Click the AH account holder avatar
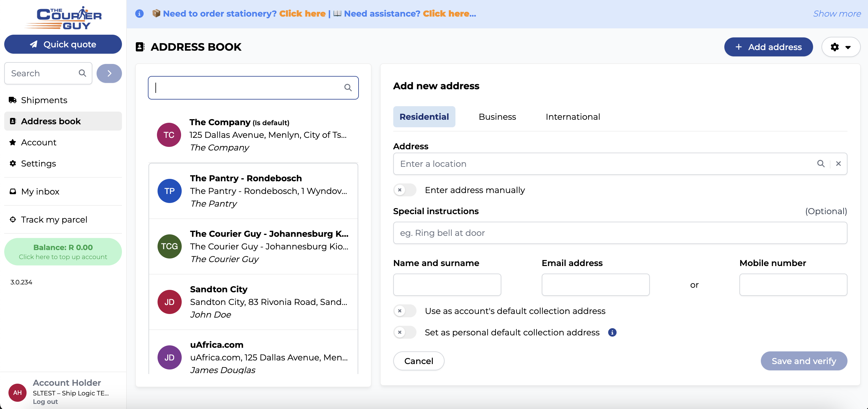868x409 pixels. click(18, 392)
